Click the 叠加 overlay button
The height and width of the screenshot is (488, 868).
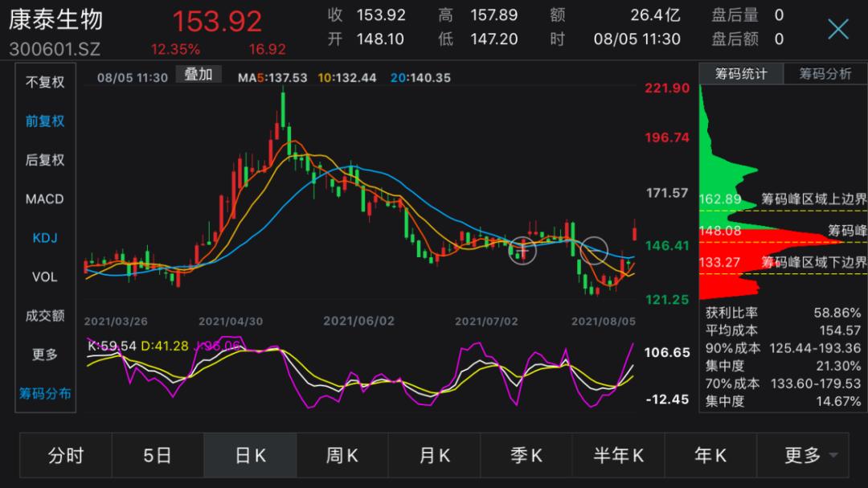tap(199, 74)
